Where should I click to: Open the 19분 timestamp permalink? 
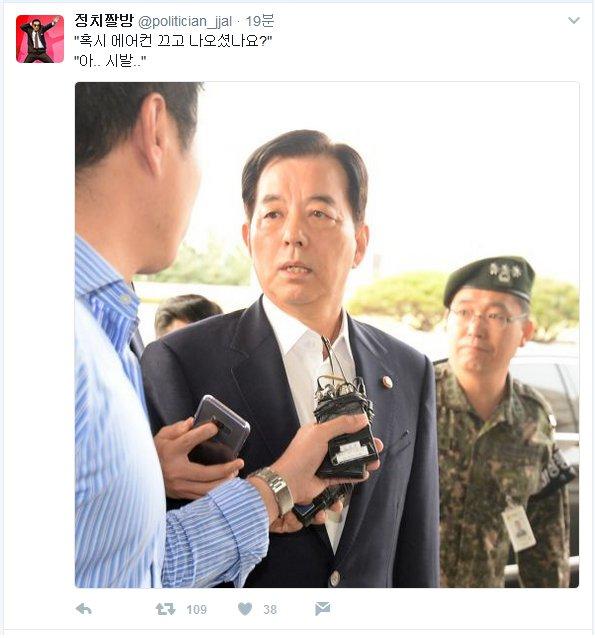tap(260, 21)
